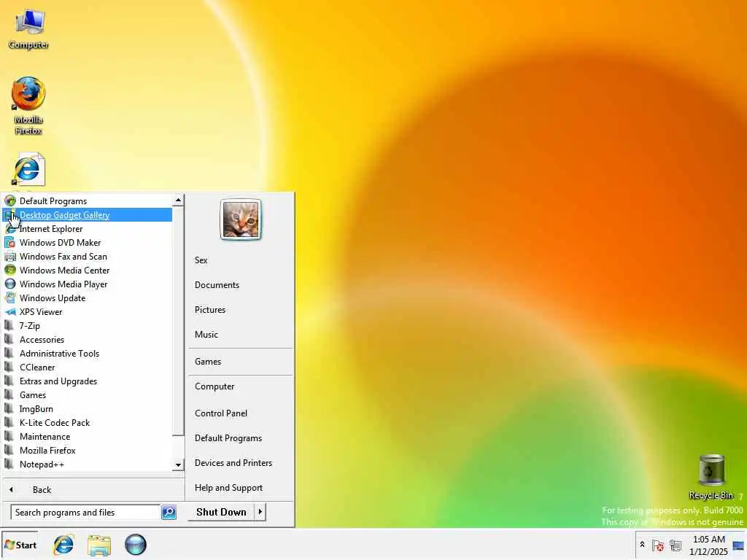Screen dimensions: 747x560
Task: Open the Mozilla Firefox desktop shortcut
Action: [28, 106]
